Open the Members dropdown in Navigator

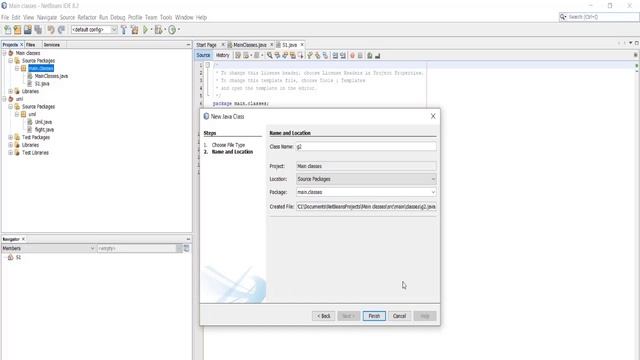pos(92,248)
